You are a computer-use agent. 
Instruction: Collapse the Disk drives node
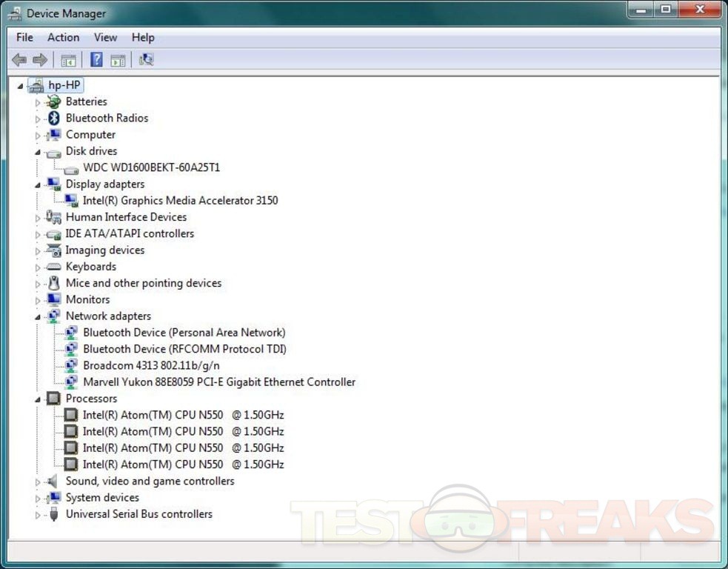(x=38, y=152)
